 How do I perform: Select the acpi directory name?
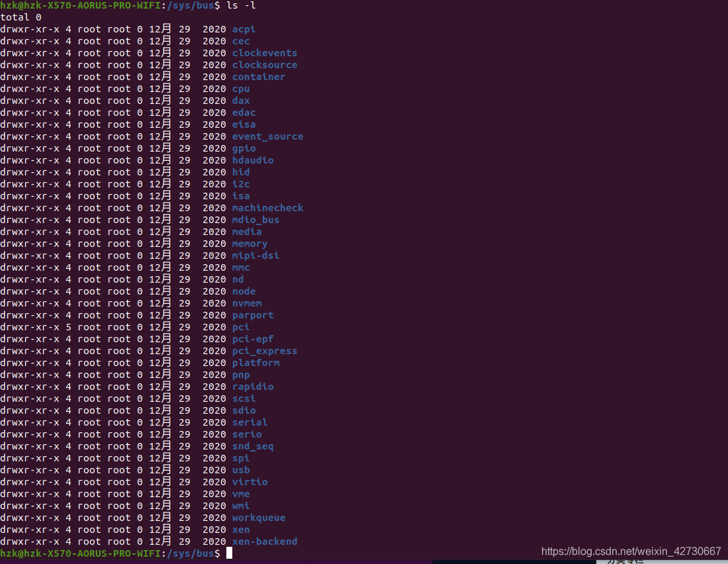244,28
